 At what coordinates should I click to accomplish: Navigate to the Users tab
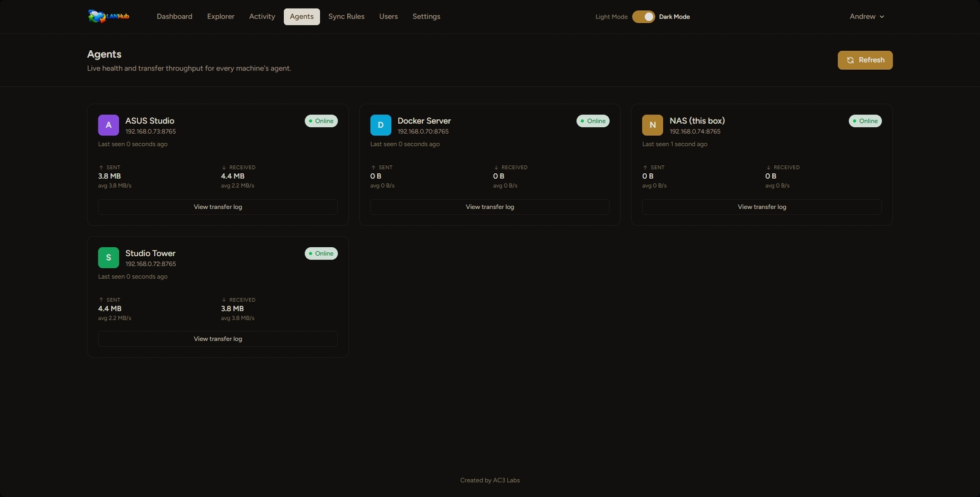(388, 17)
